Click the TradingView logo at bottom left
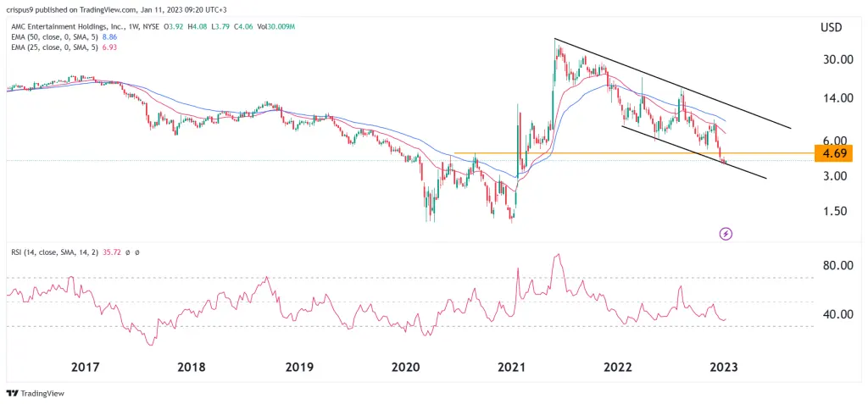Viewport: 868px width, 404px height. pyautogui.click(x=36, y=394)
